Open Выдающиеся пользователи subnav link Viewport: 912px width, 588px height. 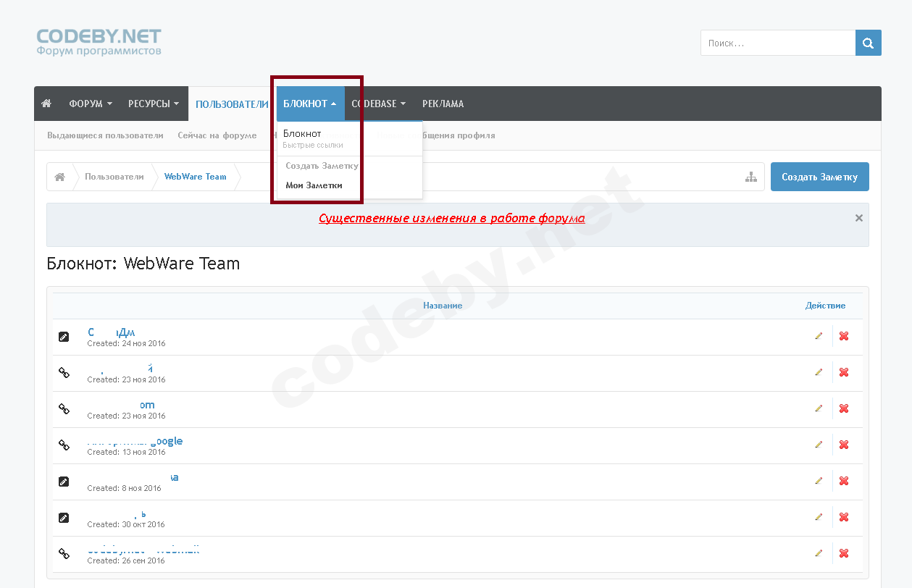coord(105,135)
